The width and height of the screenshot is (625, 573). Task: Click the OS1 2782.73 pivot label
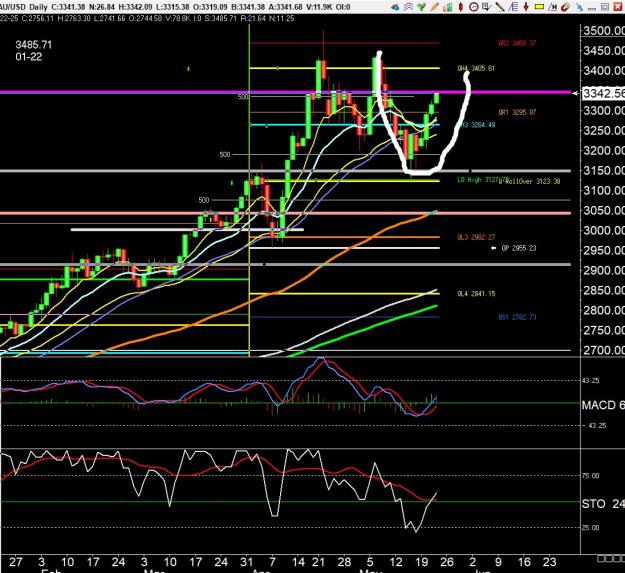(x=517, y=317)
